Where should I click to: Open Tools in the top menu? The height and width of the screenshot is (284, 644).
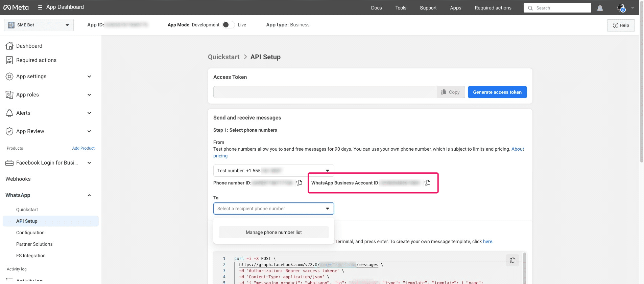coord(401,8)
